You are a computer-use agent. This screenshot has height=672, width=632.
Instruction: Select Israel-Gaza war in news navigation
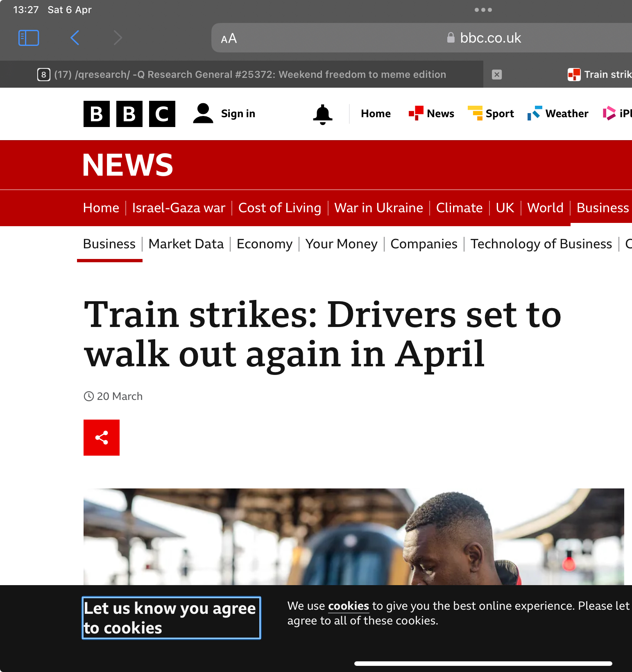179,208
